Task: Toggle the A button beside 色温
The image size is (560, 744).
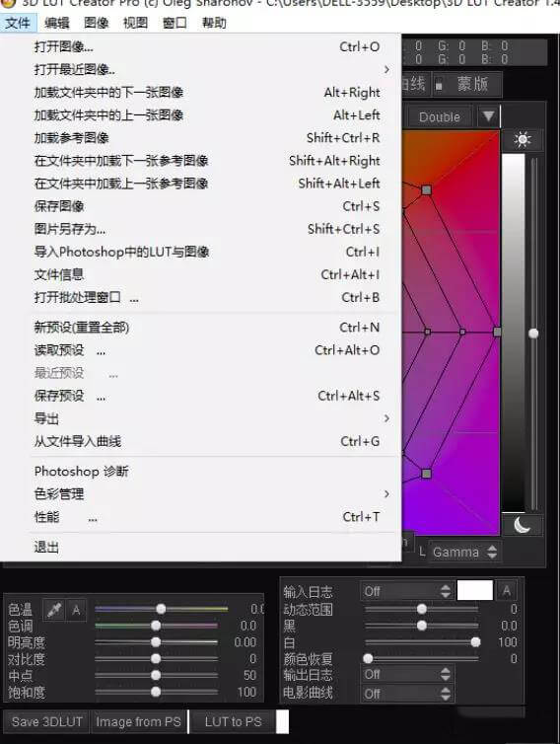Action: [x=76, y=609]
